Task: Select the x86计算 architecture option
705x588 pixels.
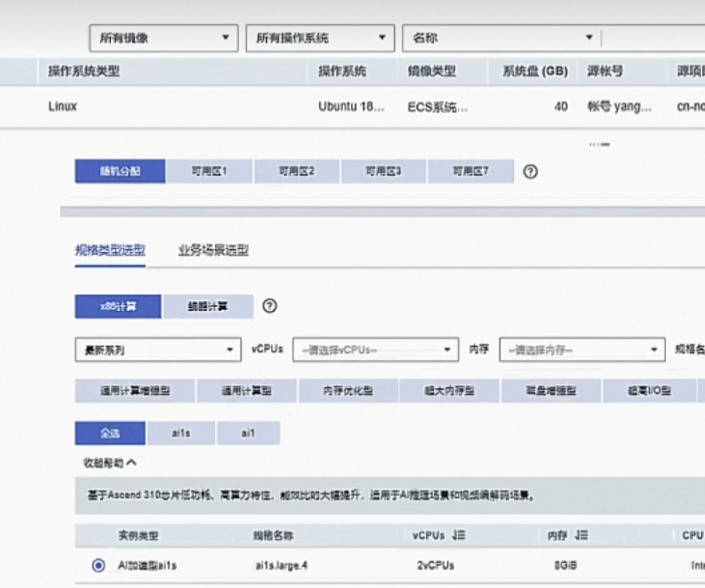Action: coord(118,307)
